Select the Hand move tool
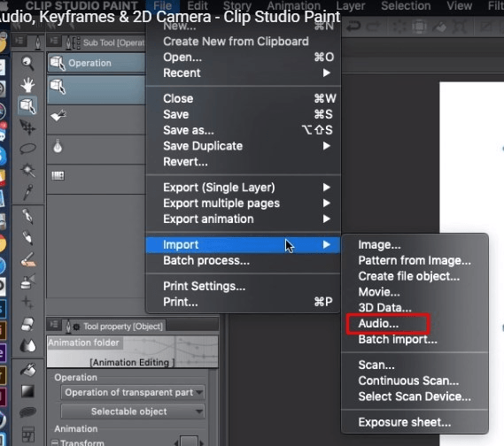The image size is (504, 446). [27, 85]
